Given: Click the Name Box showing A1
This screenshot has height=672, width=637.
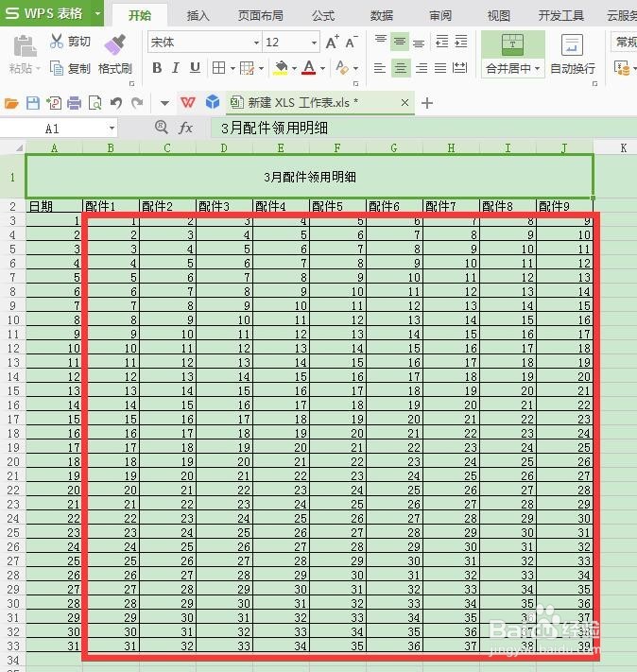Looking at the screenshot, I should (x=53, y=129).
